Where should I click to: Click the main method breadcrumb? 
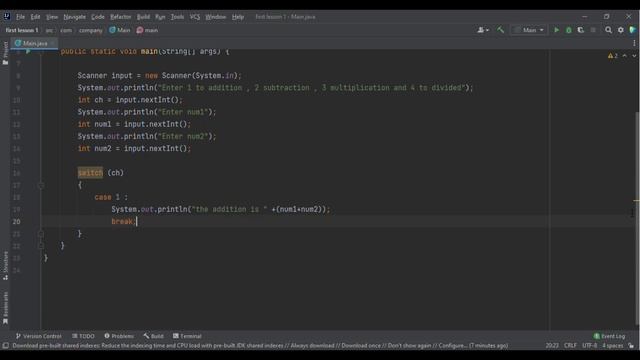pyautogui.click(x=147, y=30)
